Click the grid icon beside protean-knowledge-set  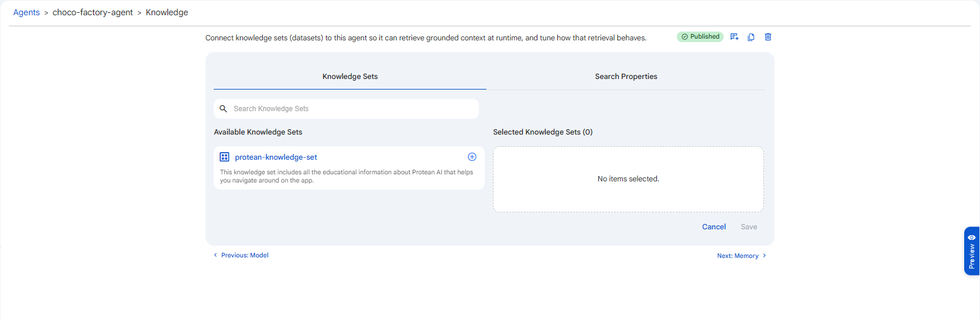coord(224,157)
